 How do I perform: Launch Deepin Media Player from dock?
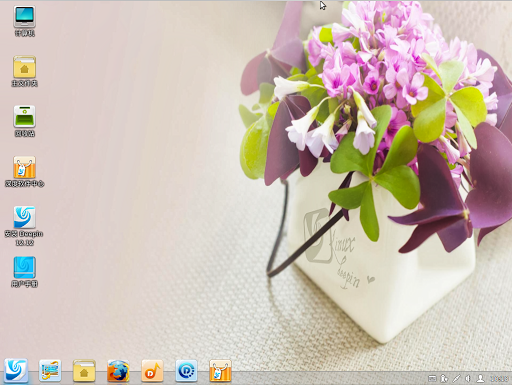[186, 371]
